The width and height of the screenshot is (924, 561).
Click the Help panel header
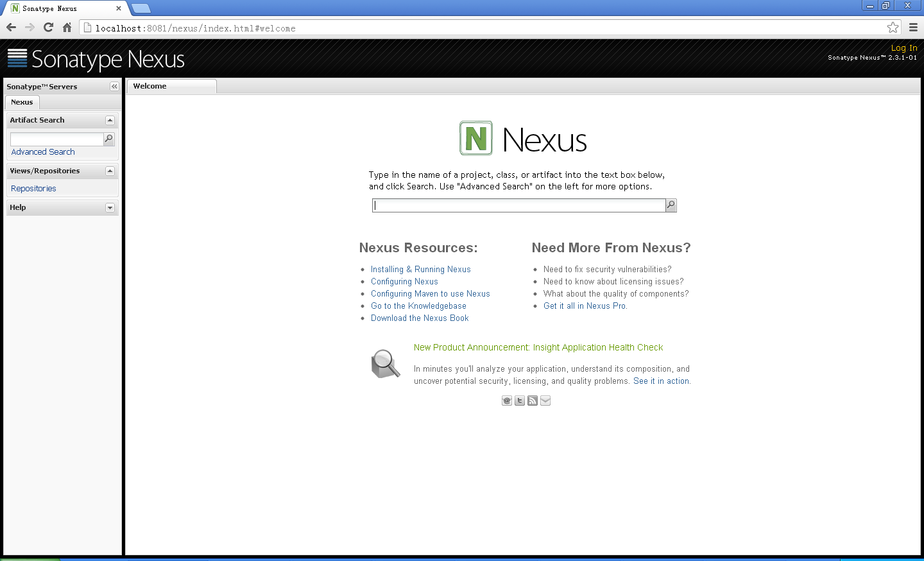coord(62,207)
